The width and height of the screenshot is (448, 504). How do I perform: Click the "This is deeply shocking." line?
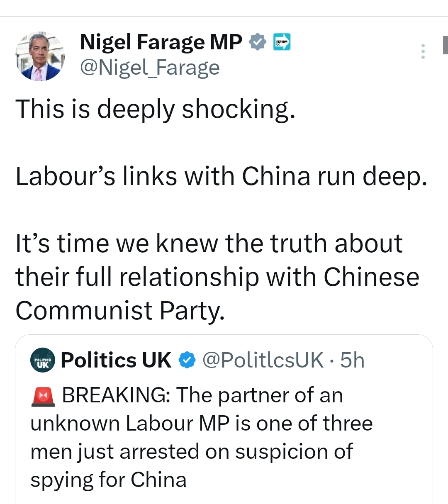click(x=156, y=109)
